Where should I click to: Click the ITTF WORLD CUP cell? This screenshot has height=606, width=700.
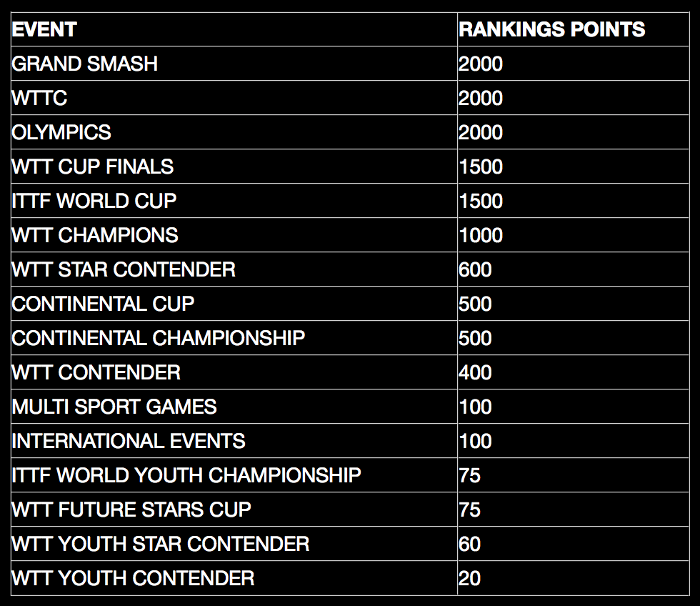(94, 201)
